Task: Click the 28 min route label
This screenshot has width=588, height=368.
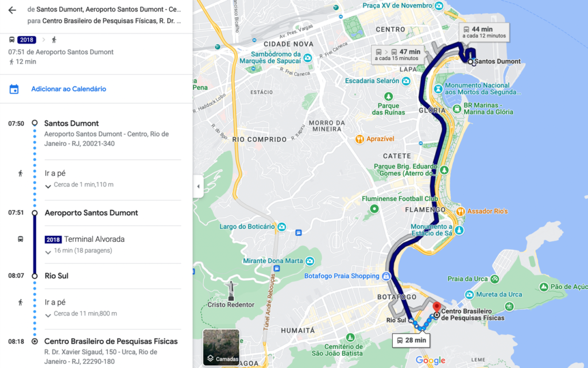Action: point(411,340)
